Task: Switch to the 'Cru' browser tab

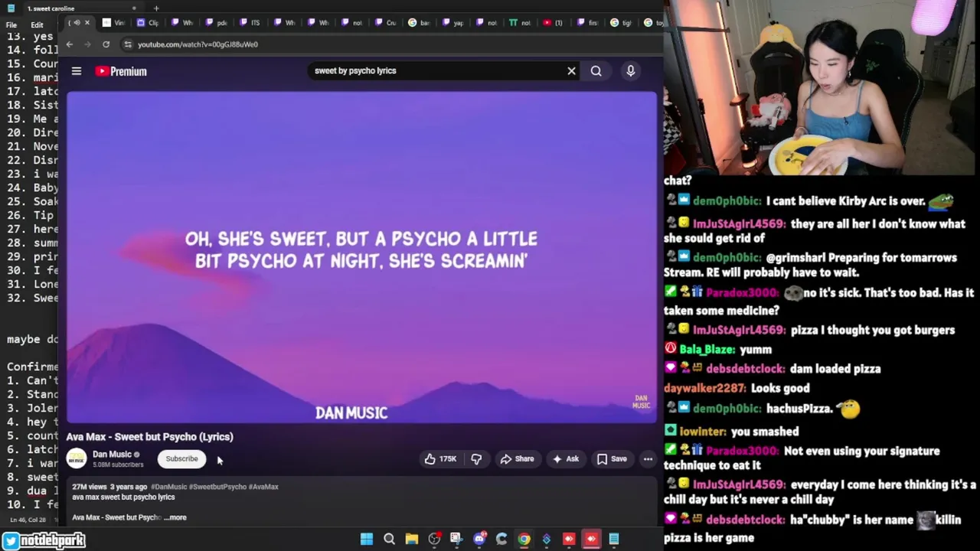Action: pyautogui.click(x=384, y=23)
